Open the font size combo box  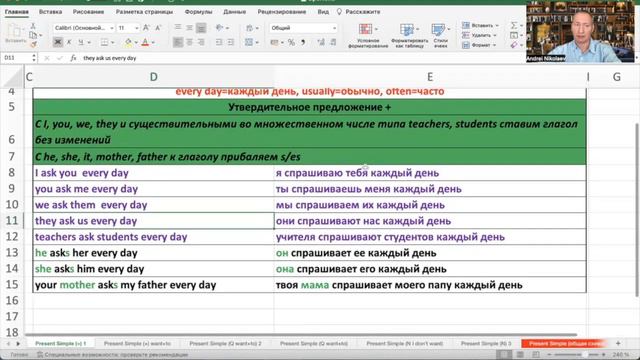point(128,28)
